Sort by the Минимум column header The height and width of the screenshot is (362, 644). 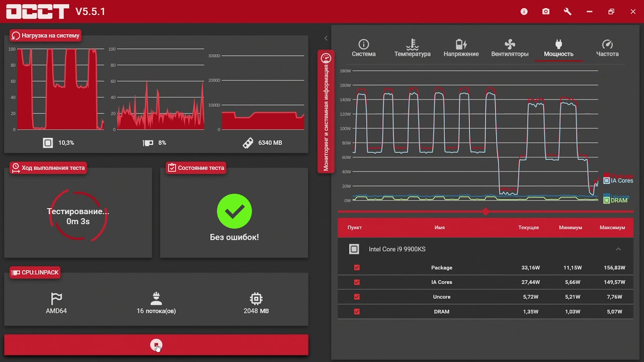click(x=570, y=228)
